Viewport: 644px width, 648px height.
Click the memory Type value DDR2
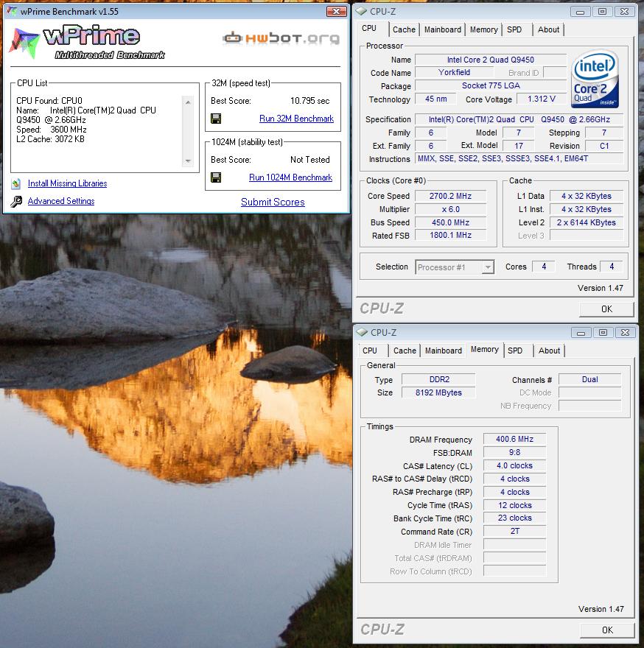coord(439,380)
